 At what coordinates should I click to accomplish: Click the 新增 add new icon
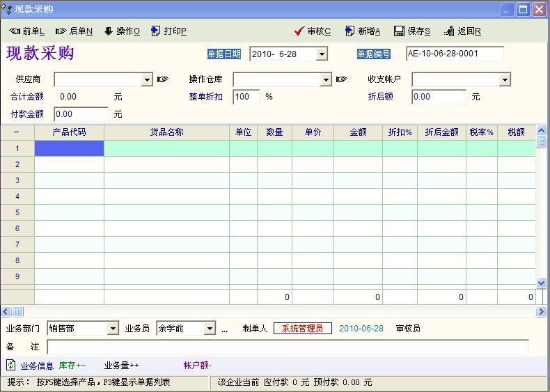pos(349,31)
